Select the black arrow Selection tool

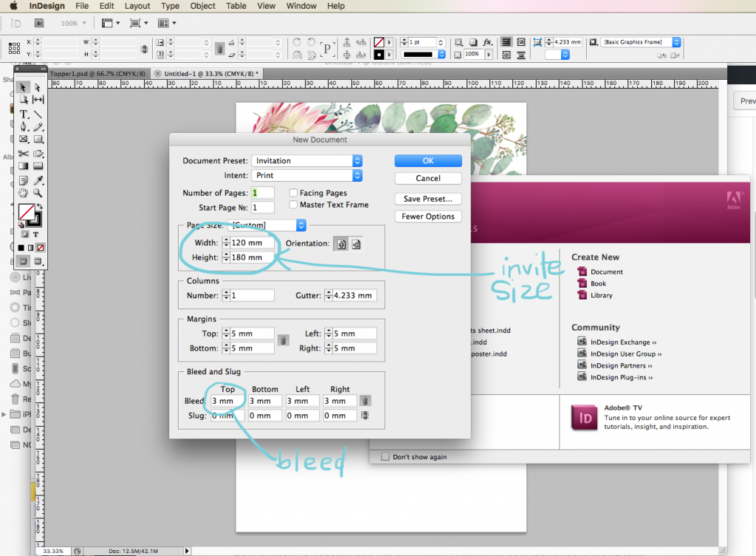coord(21,89)
